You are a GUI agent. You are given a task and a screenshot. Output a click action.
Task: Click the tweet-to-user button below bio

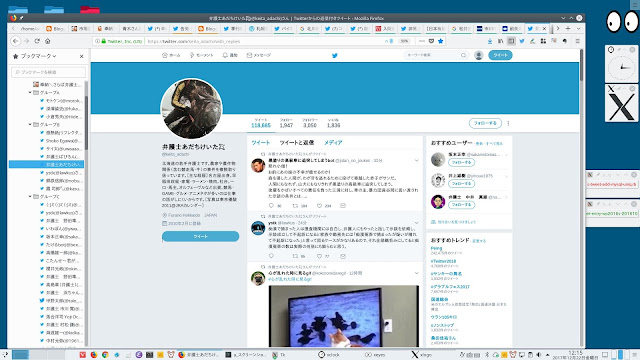[200, 236]
